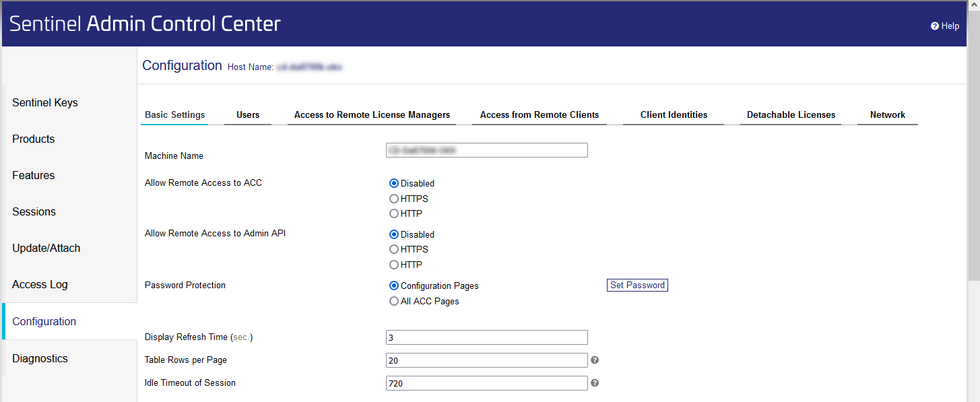Select HTTPS for Remote Access to ACC
The image size is (980, 402).
[x=394, y=199]
